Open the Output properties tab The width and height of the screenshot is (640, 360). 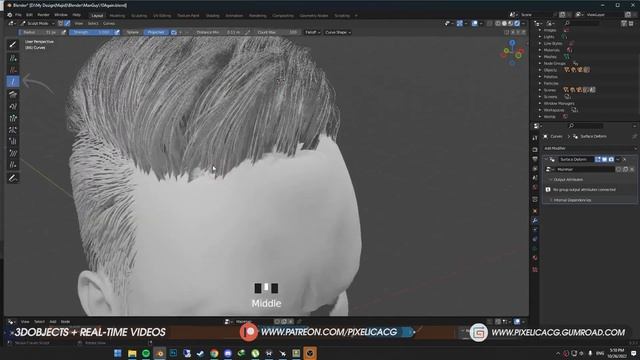click(x=535, y=159)
